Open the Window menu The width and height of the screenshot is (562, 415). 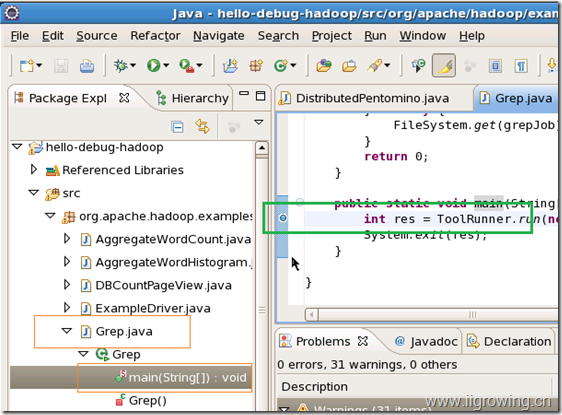(x=423, y=36)
